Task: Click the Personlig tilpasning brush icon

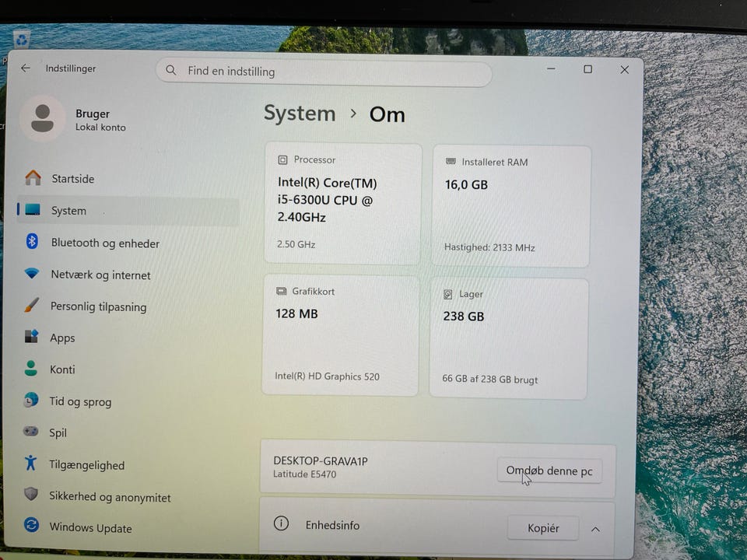Action: [31, 305]
